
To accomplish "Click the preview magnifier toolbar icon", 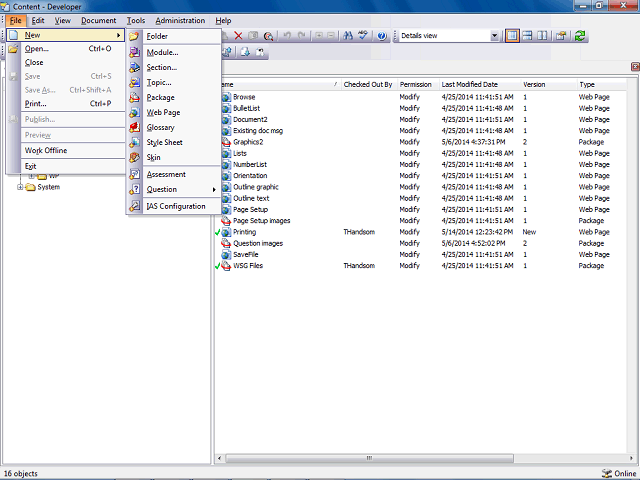I will [x=268, y=36].
